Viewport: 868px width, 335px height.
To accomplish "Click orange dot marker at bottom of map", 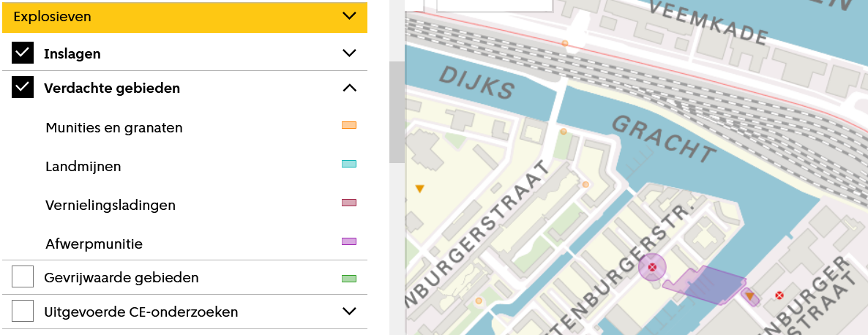I will tap(479, 301).
